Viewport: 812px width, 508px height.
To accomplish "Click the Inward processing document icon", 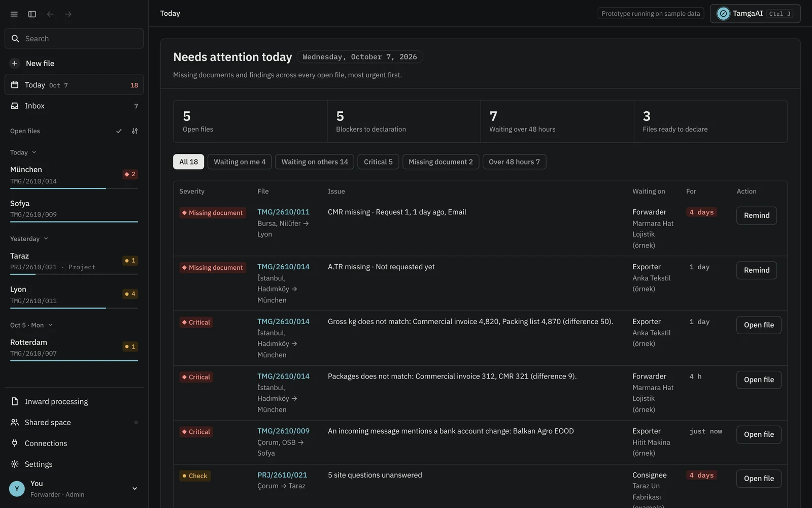I will 15,401.
